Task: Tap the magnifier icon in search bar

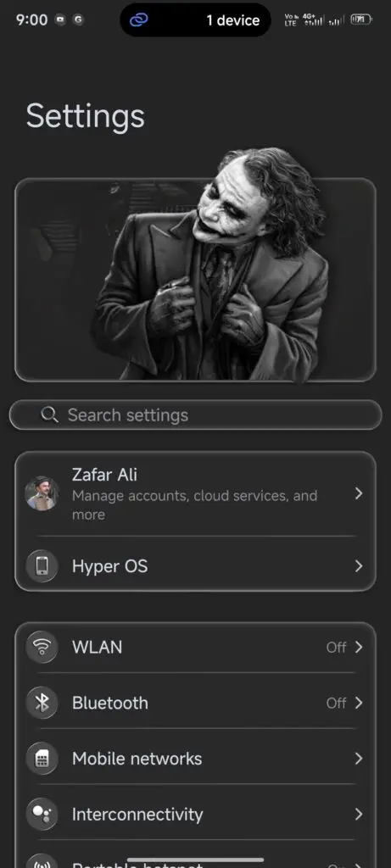Action: 50,415
